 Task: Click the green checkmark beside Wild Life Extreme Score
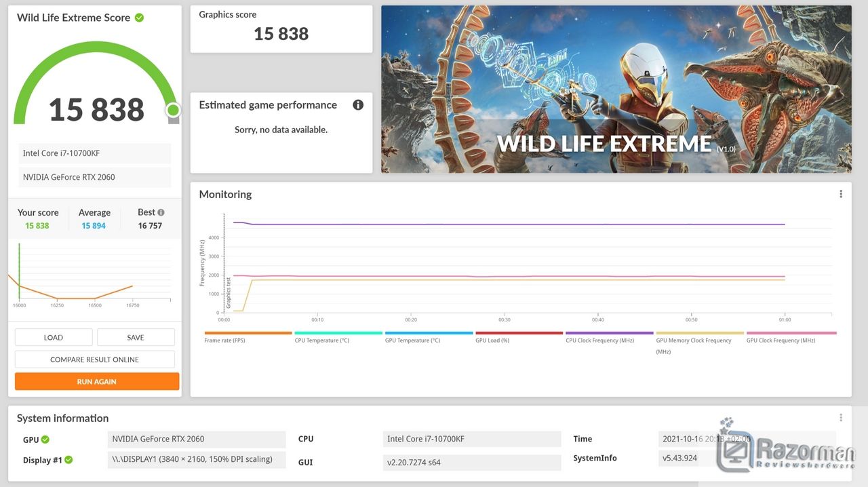[x=139, y=18]
